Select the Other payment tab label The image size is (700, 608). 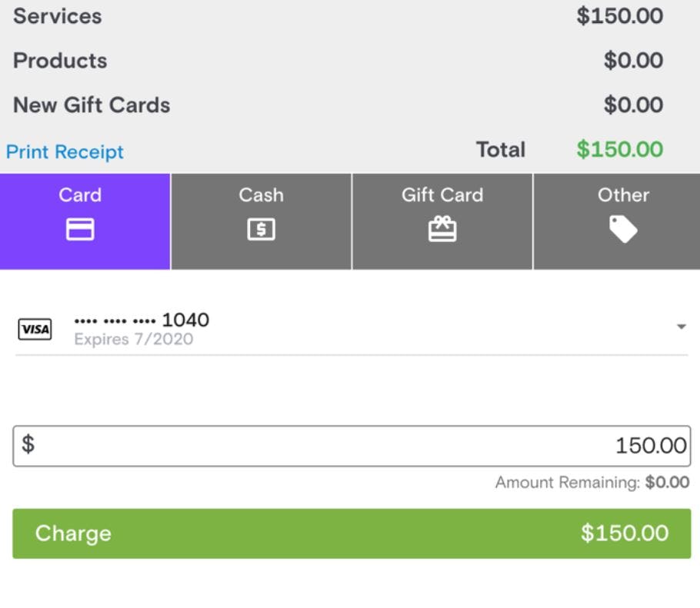coord(623,195)
